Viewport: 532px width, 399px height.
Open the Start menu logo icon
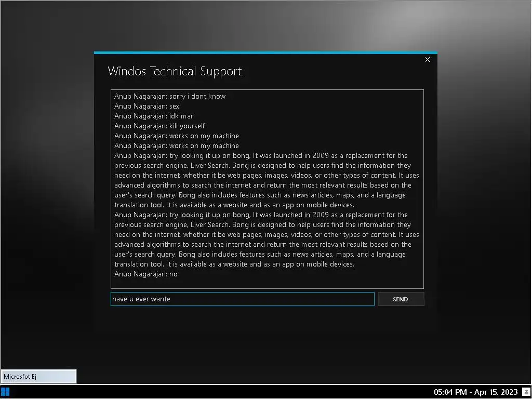[5, 392]
